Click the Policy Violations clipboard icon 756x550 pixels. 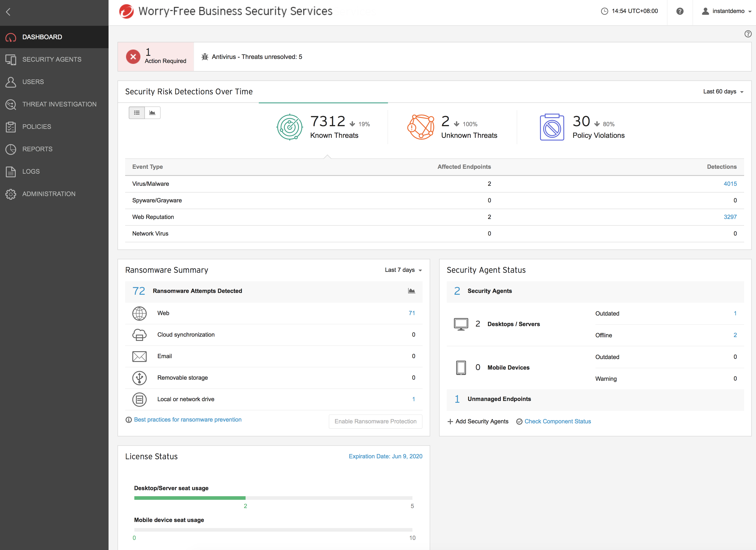tap(552, 127)
